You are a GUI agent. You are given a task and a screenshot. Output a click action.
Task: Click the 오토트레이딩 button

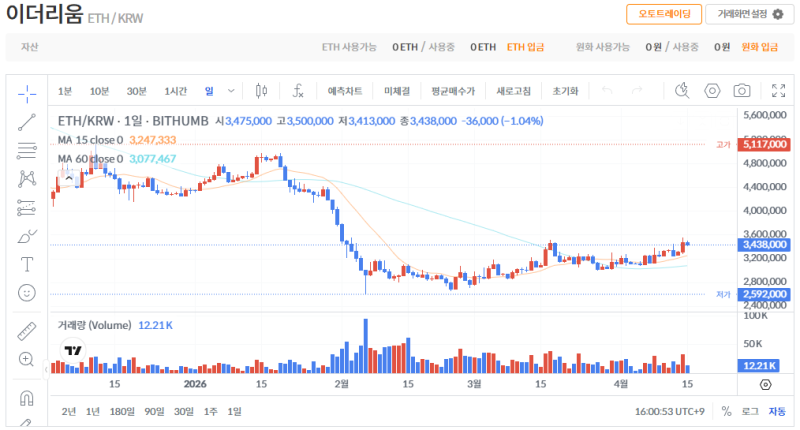pyautogui.click(x=664, y=14)
